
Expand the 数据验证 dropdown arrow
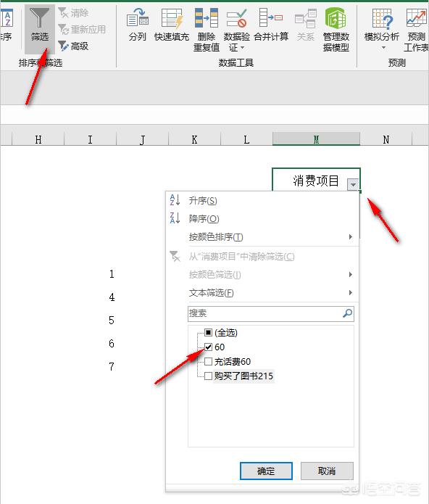click(x=243, y=48)
